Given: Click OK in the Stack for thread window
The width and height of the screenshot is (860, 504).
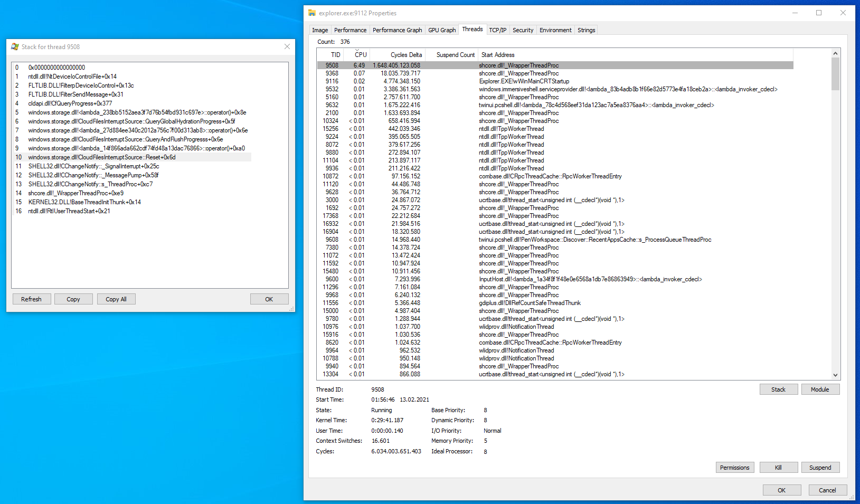Looking at the screenshot, I should coord(269,299).
